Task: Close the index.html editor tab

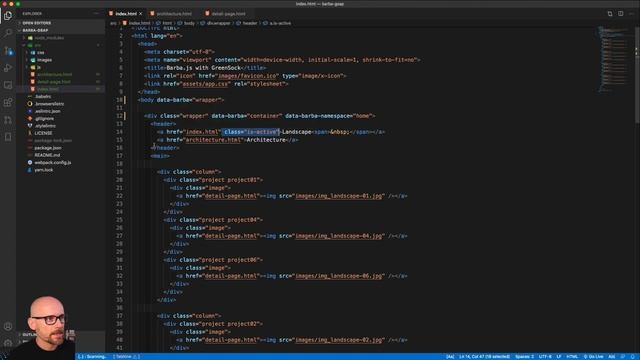Action: point(140,13)
